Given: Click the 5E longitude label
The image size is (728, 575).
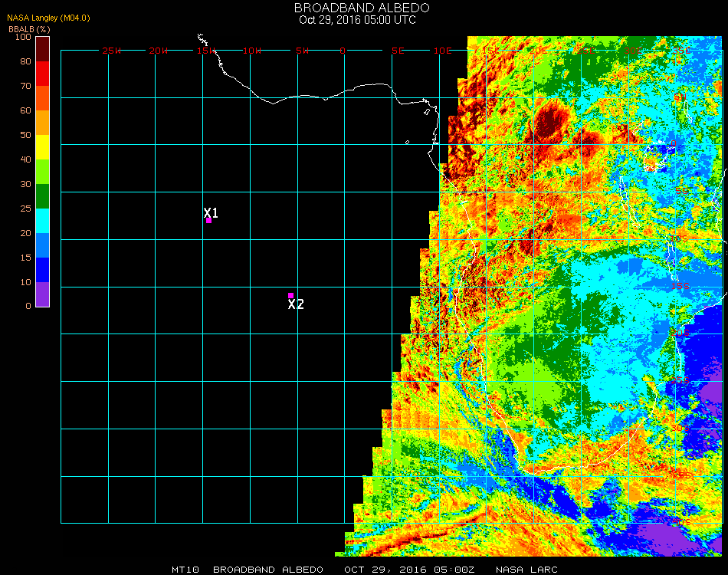Looking at the screenshot, I should (398, 51).
